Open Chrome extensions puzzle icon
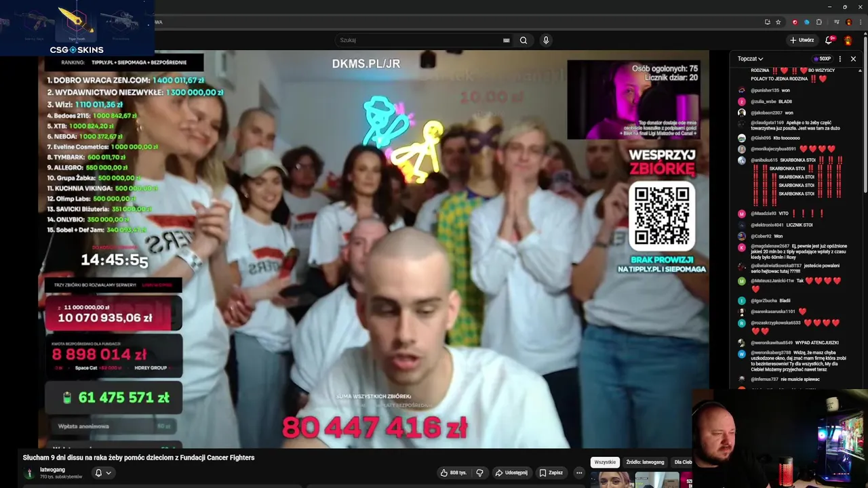This screenshot has height=488, width=868. click(819, 22)
